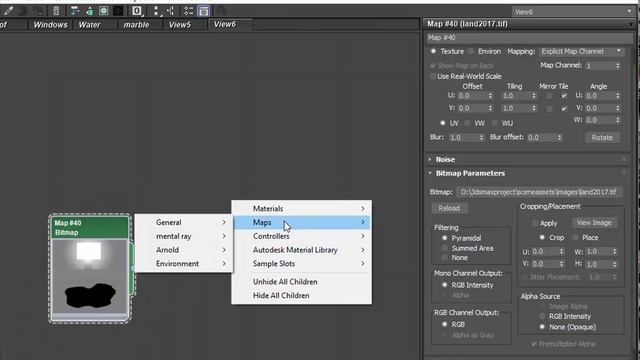Enable the Apply cropping checkbox
Viewport: 640px width, 360px height.
pyautogui.click(x=535, y=223)
